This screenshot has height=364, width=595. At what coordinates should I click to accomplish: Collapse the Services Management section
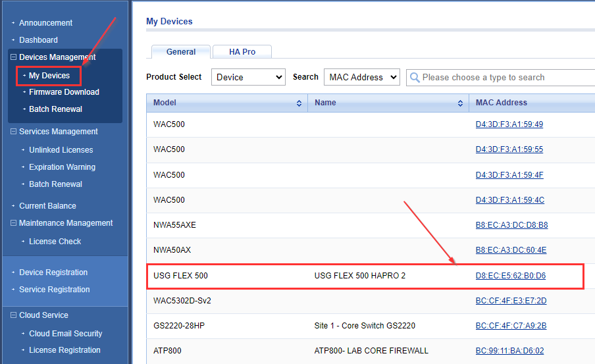(14, 132)
